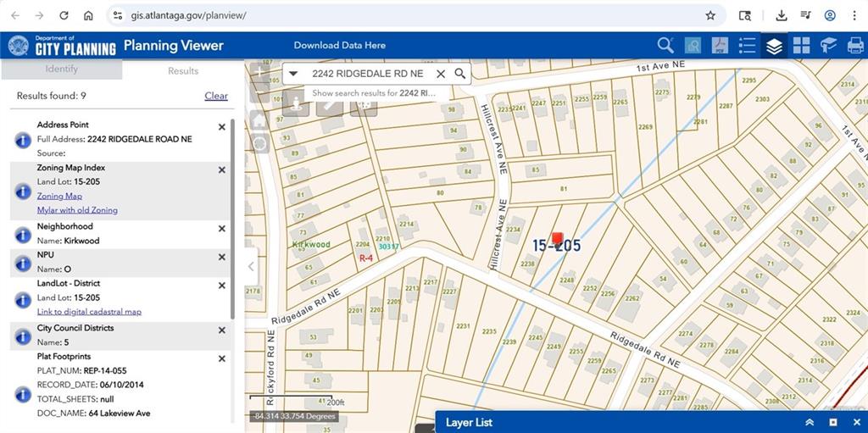This screenshot has width=868, height=433.
Task: Clear the address search box text
Action: pyautogui.click(x=441, y=74)
